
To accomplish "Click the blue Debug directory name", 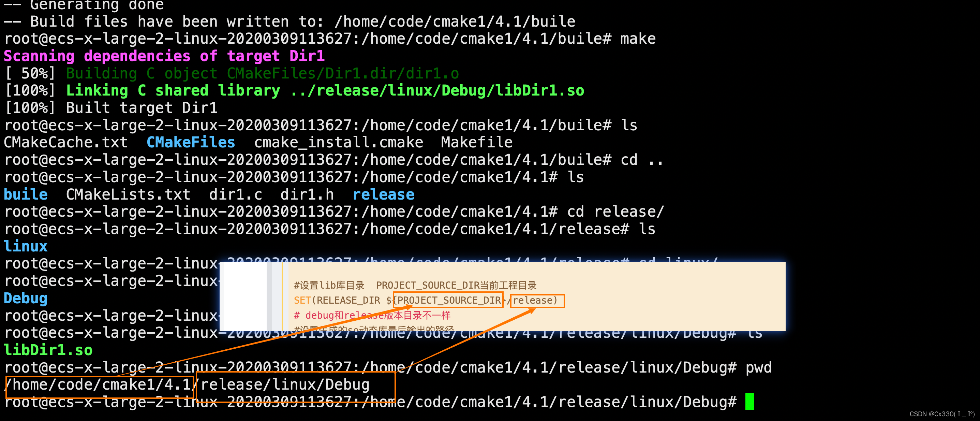I will pos(26,298).
